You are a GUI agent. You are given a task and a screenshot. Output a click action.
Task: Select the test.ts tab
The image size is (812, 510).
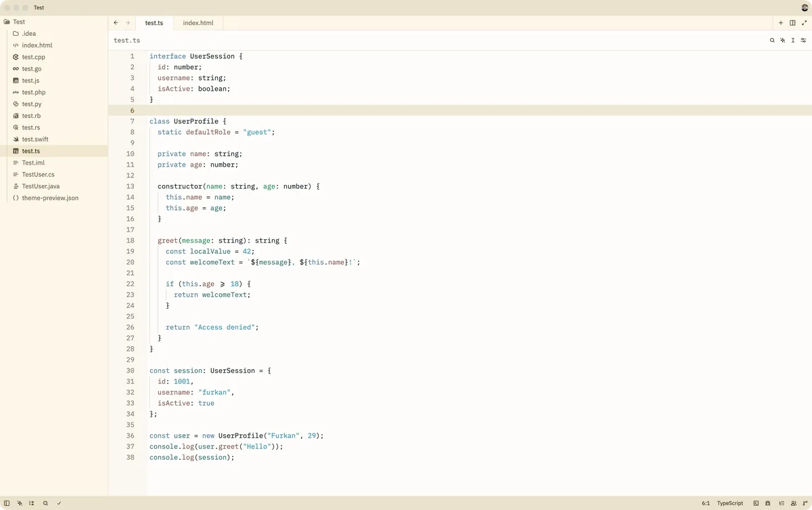[x=154, y=23]
